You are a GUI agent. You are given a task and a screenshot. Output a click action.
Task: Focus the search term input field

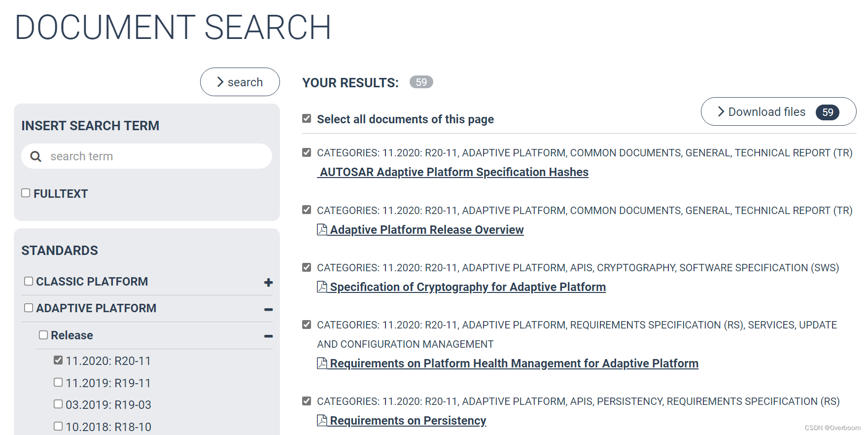pyautogui.click(x=147, y=156)
